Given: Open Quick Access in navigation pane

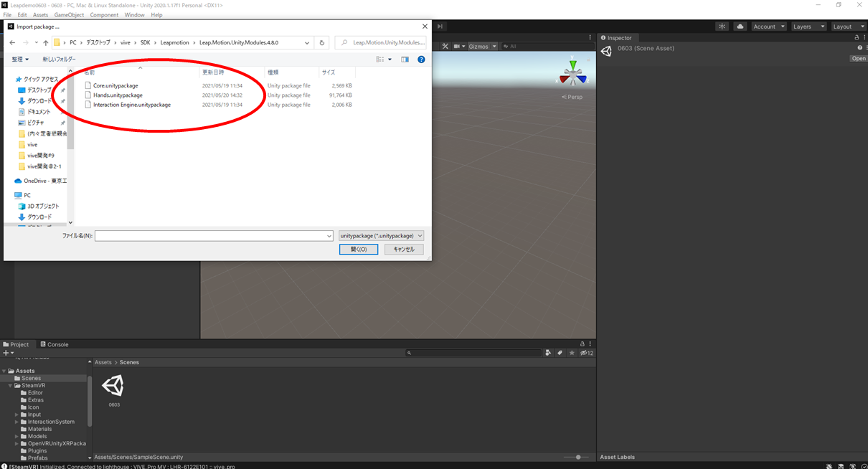Looking at the screenshot, I should 41,79.
